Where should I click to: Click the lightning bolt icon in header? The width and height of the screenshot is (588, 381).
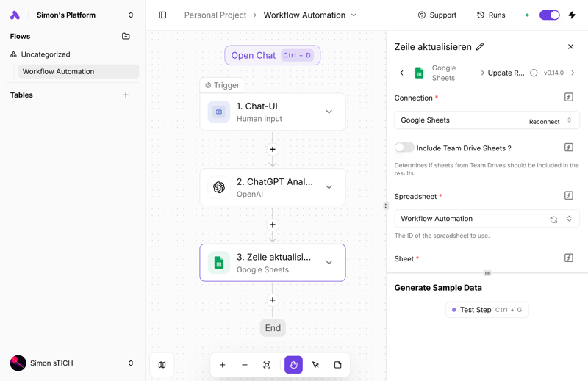(572, 15)
